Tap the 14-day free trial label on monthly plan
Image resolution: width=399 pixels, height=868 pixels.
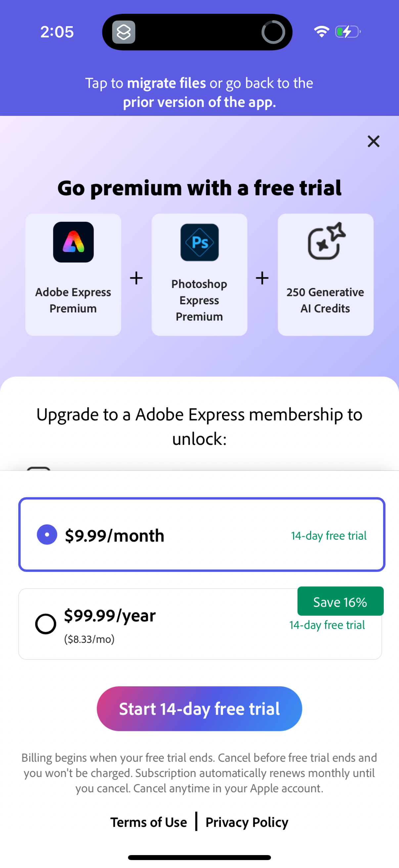(x=328, y=535)
